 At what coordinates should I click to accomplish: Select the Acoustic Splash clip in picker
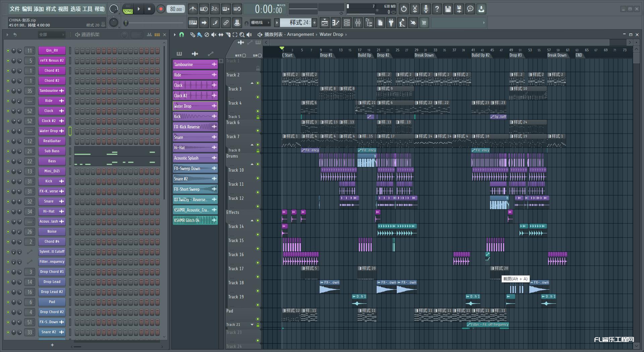click(x=195, y=158)
